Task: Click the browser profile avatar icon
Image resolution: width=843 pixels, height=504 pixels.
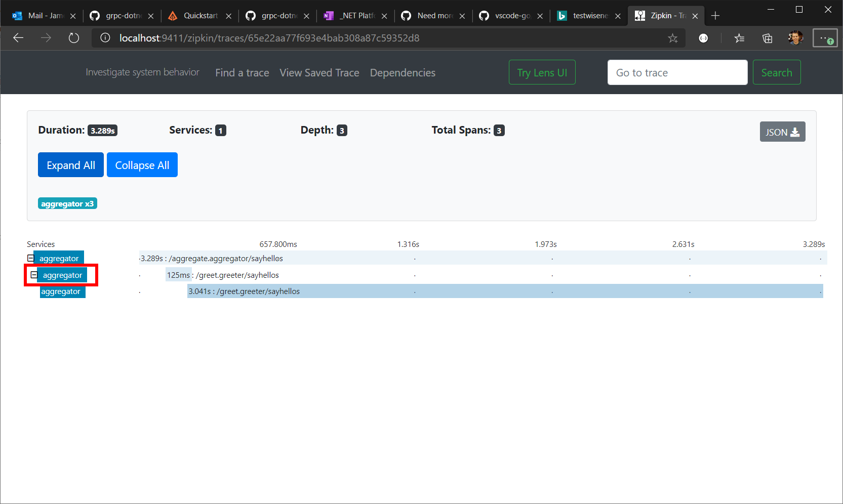Action: coord(795,38)
